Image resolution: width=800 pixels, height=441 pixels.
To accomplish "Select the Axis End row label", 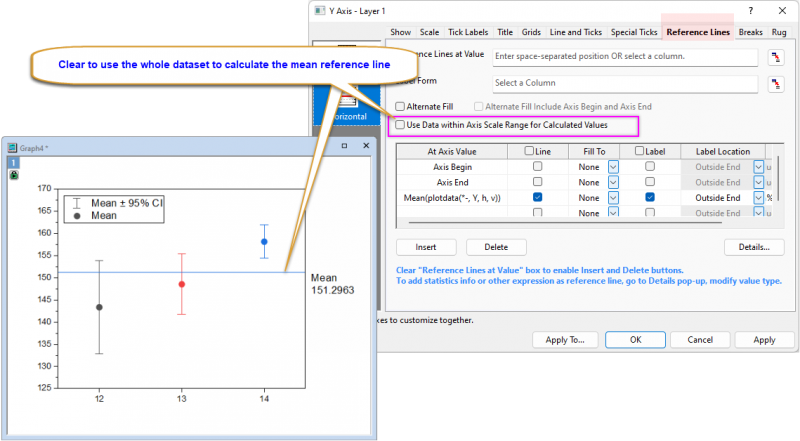I will click(452, 182).
